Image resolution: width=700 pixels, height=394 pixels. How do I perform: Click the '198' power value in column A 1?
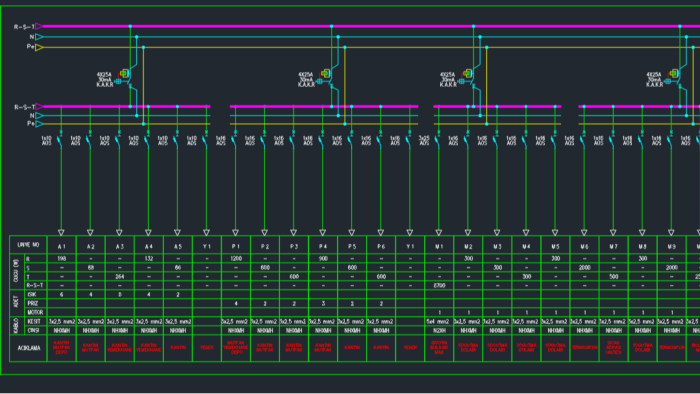(62, 258)
